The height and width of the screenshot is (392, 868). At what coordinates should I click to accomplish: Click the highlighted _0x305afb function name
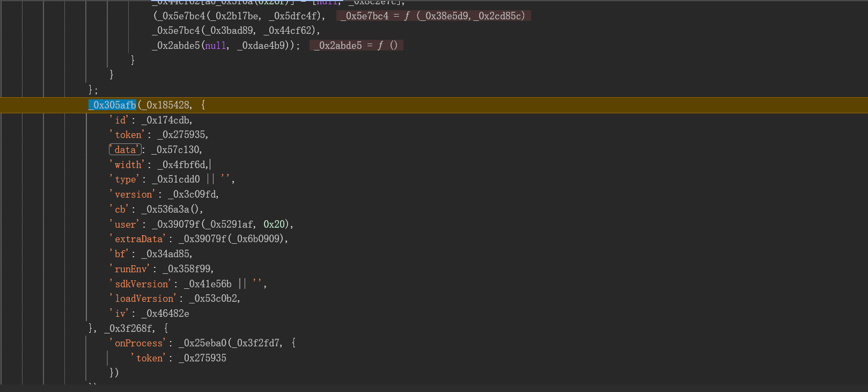(x=112, y=105)
